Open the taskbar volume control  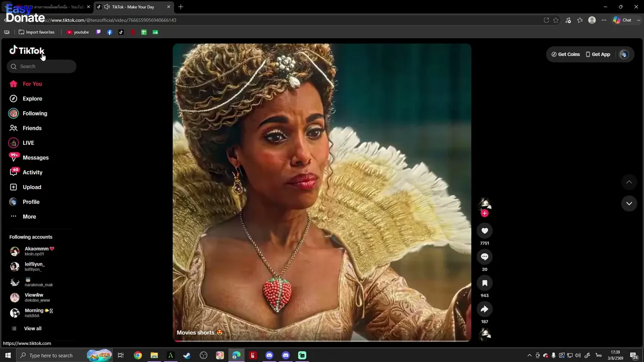pos(578,355)
